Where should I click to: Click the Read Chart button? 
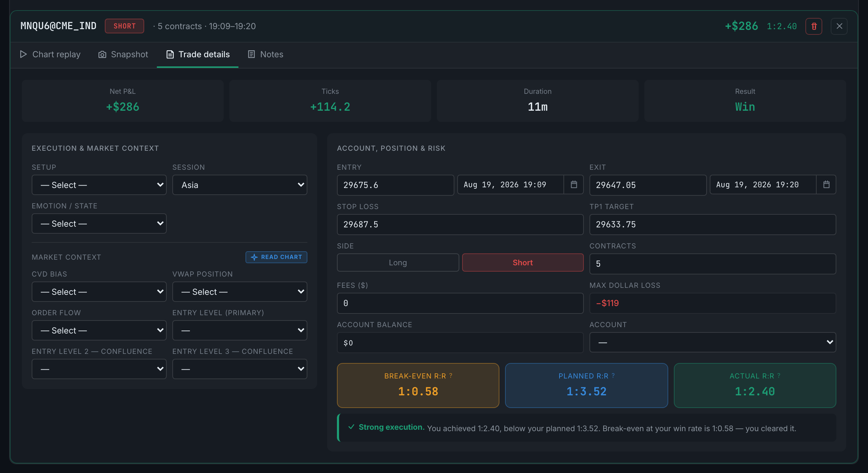pos(276,257)
